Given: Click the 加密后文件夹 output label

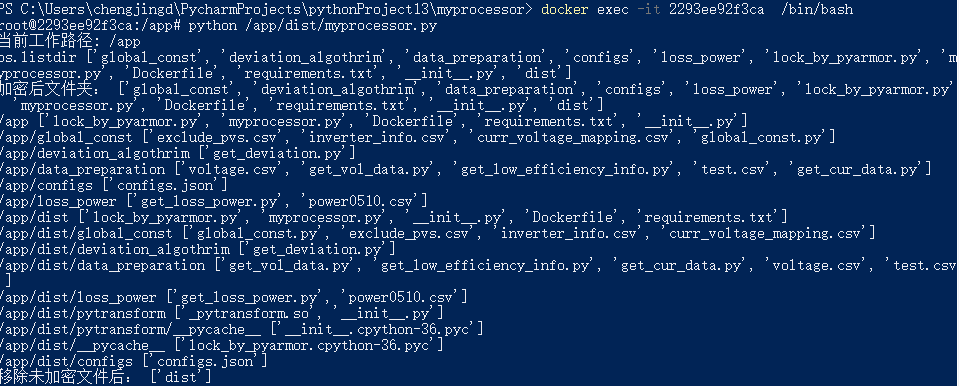Looking at the screenshot, I should pyautogui.click(x=54, y=89).
